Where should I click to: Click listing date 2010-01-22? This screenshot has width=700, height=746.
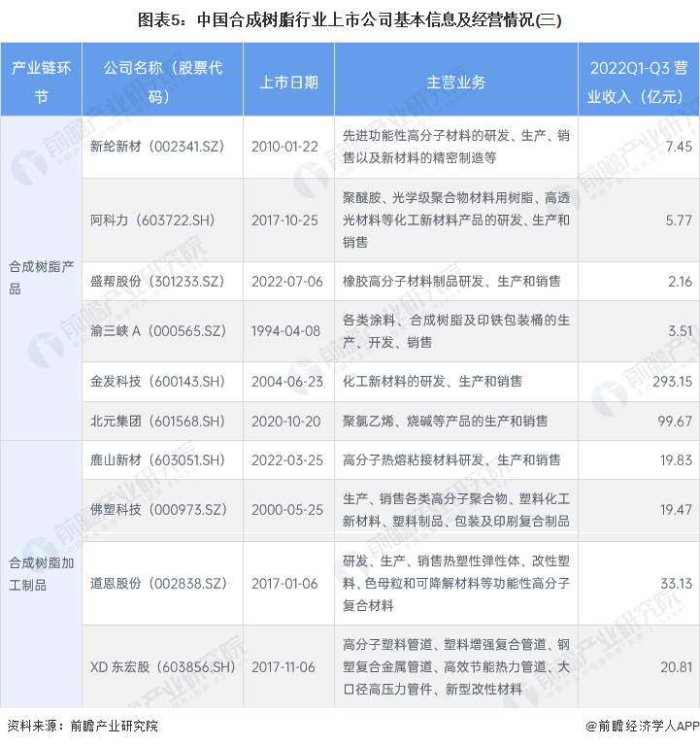[x=284, y=147]
